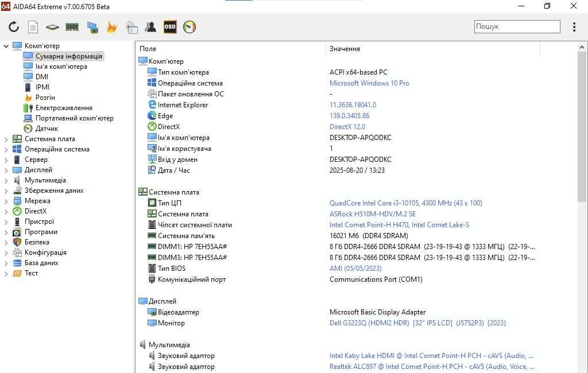The image size is (588, 373).
Task: Select IPMI in the tree
Action: click(x=42, y=87)
